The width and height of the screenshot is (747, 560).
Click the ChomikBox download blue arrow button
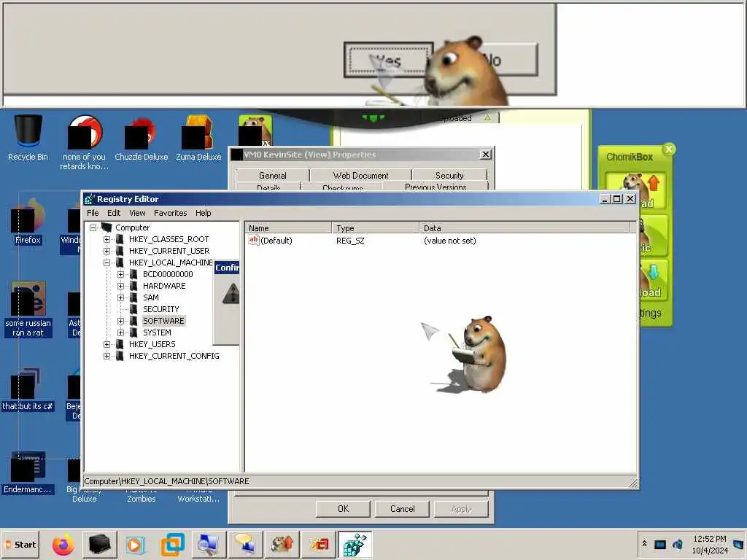[653, 280]
